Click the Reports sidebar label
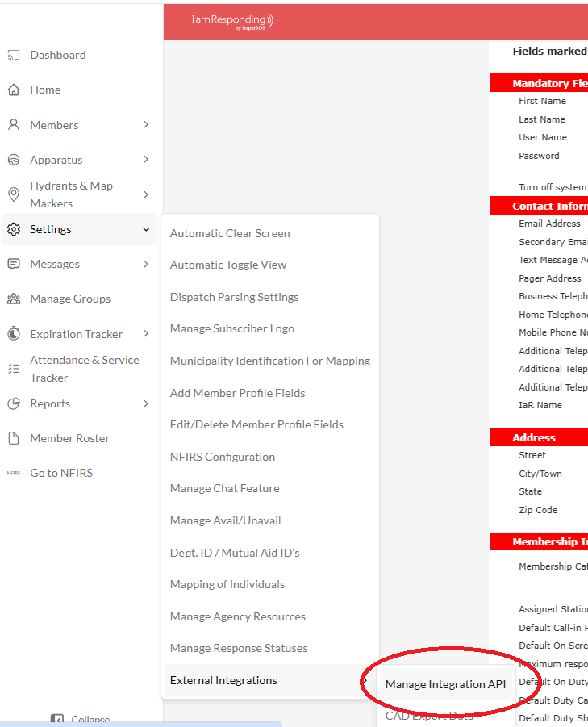 (50, 403)
